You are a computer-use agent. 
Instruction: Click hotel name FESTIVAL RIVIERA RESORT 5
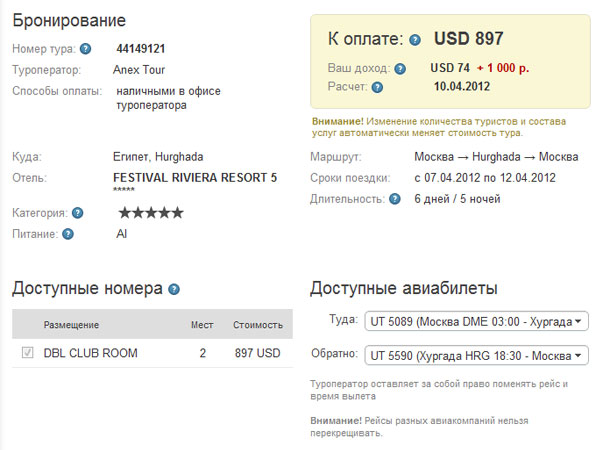195,178
